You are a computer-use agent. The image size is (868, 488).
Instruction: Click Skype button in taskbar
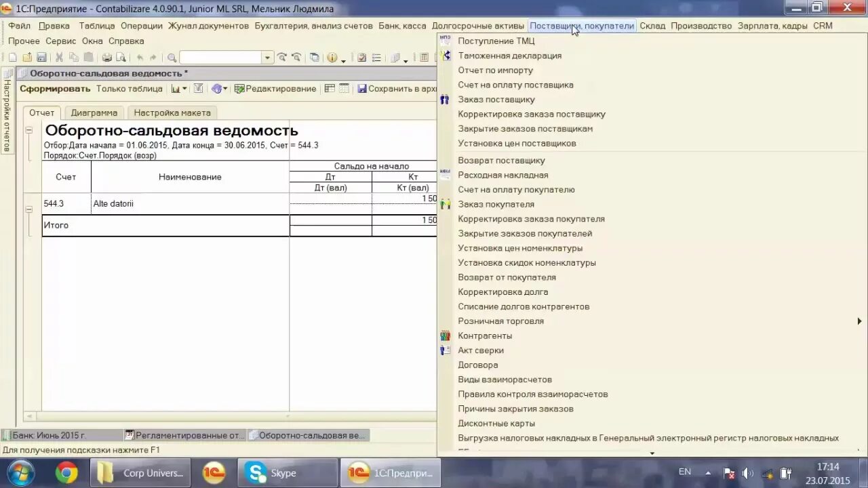pyautogui.click(x=288, y=472)
